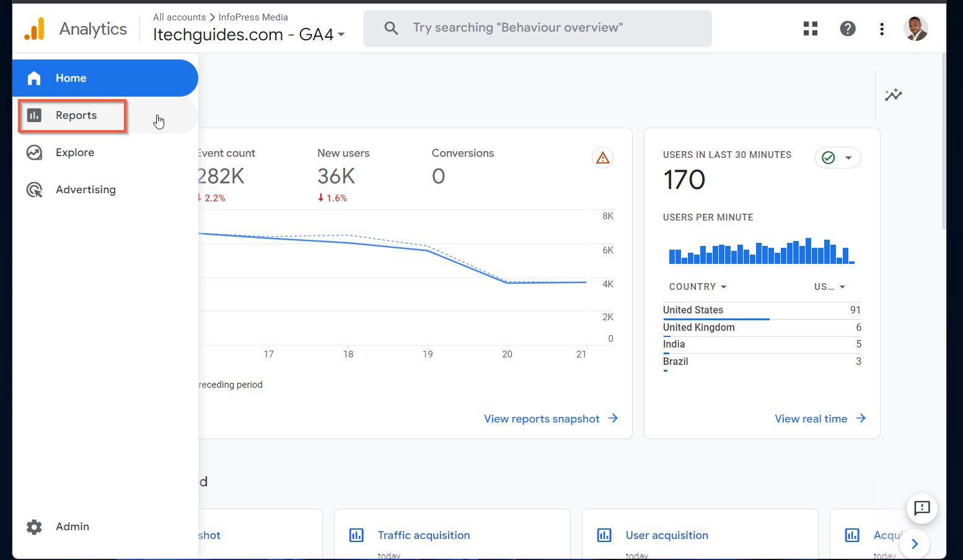Open the user account avatar
The image size is (963, 560).
click(915, 28)
